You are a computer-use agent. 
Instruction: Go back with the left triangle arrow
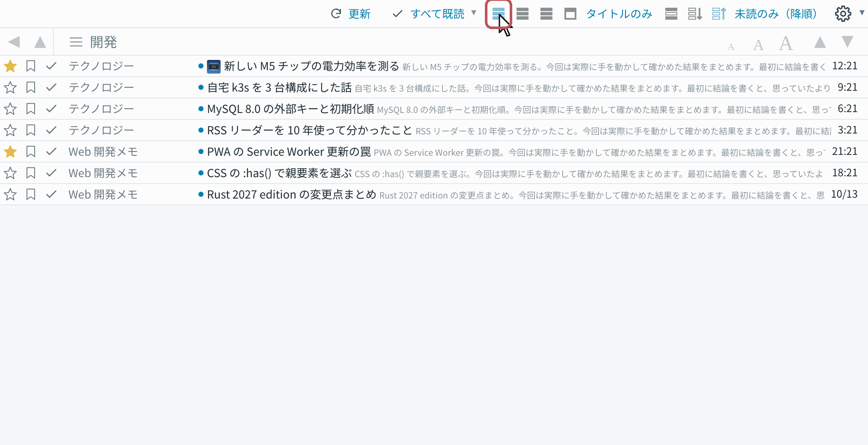14,42
